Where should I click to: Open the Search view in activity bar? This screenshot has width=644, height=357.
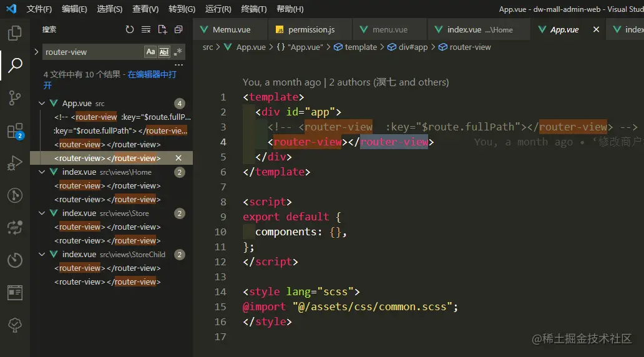[x=15, y=65]
